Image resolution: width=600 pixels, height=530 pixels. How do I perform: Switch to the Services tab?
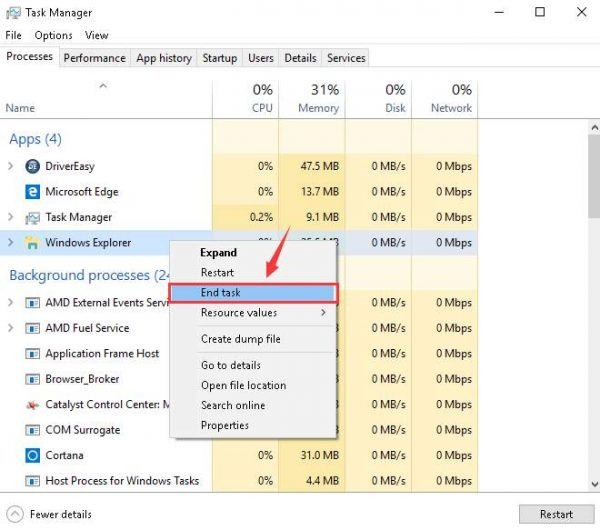click(x=346, y=58)
